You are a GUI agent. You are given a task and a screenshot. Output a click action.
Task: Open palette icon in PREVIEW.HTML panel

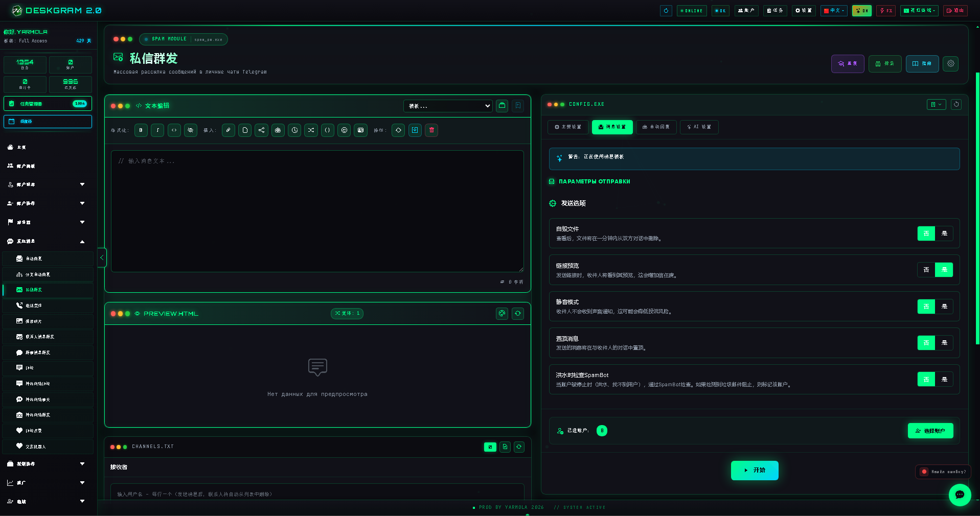[x=502, y=314]
